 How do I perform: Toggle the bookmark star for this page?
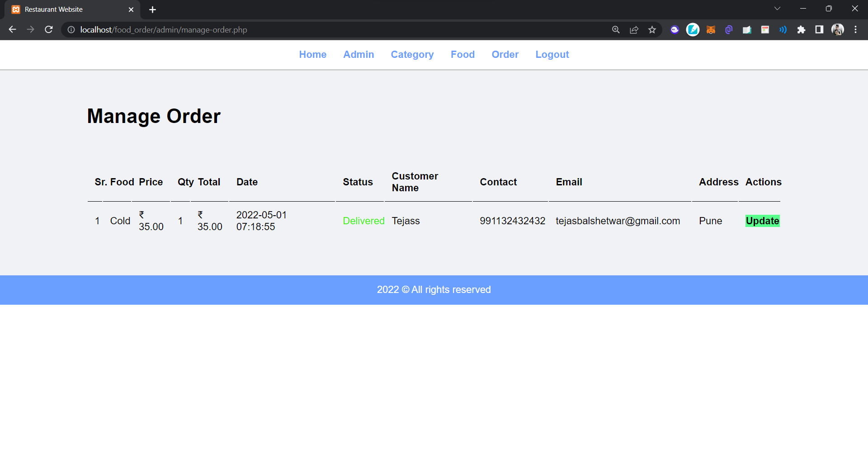[652, 30]
